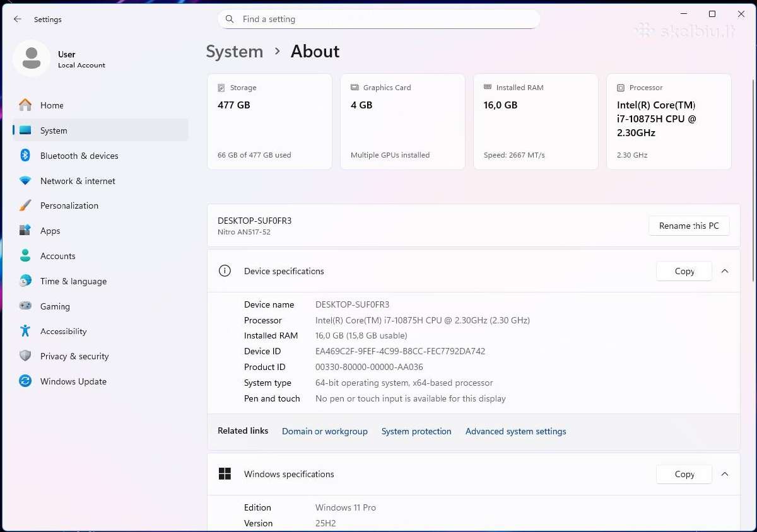Click the search magnifier icon

(230, 19)
